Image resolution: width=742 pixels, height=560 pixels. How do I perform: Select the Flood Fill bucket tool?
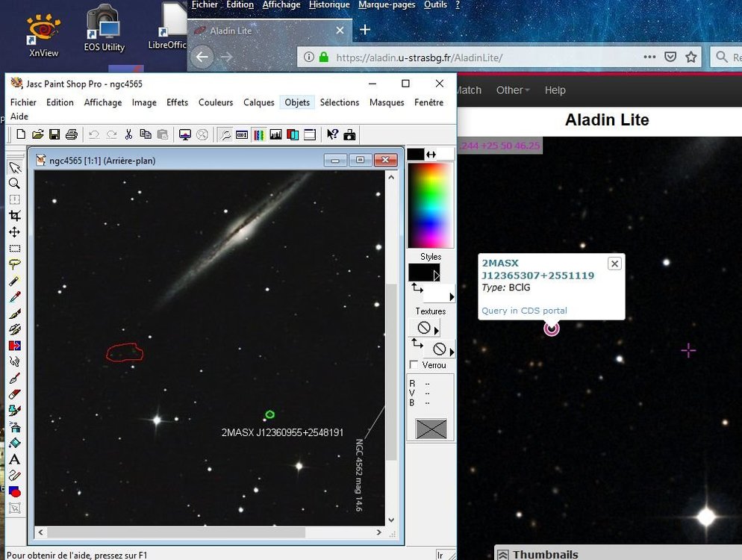15,443
